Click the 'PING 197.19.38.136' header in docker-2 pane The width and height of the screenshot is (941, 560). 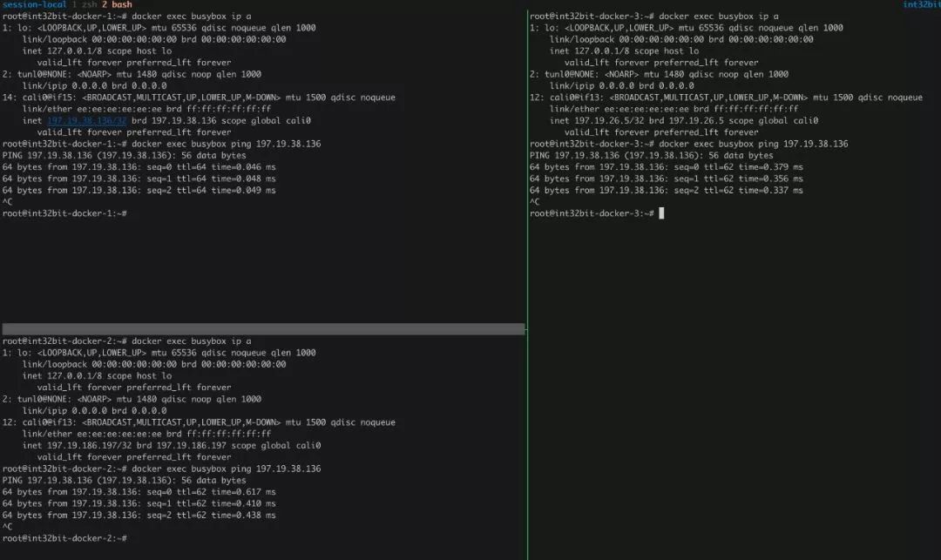[x=125, y=480]
